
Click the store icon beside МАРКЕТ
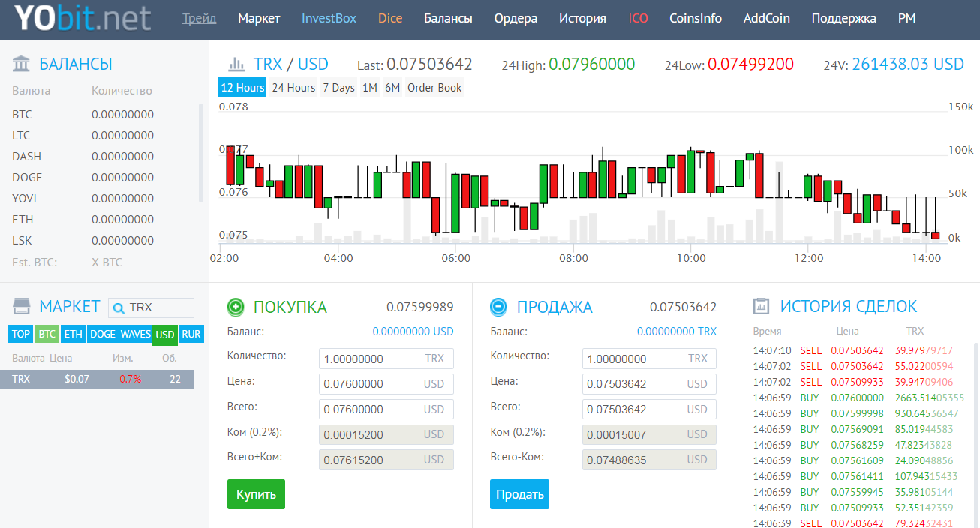pos(22,306)
